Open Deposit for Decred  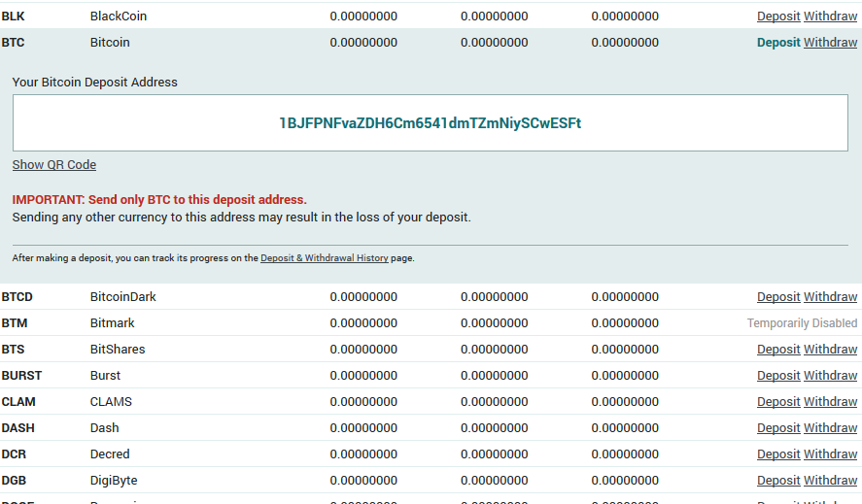(x=778, y=454)
